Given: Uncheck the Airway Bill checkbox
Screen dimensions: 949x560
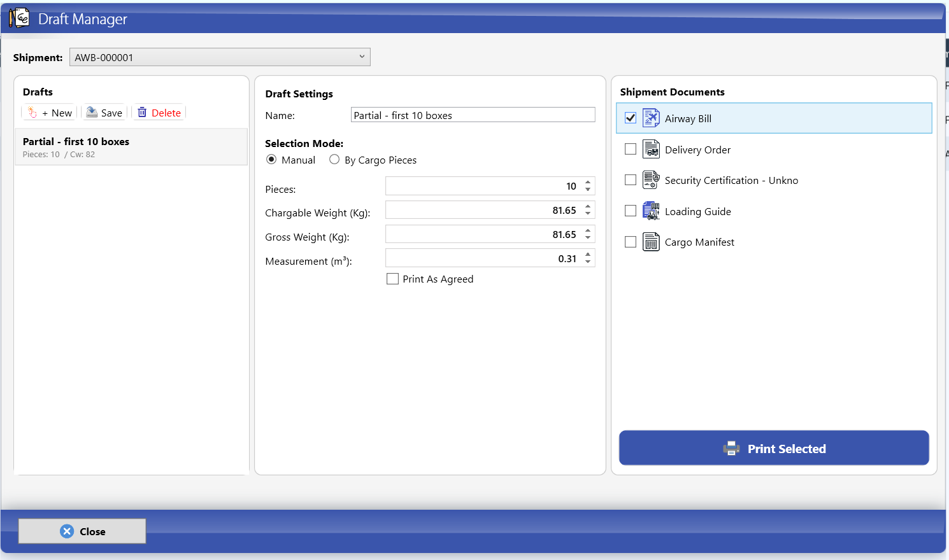Looking at the screenshot, I should pos(631,118).
